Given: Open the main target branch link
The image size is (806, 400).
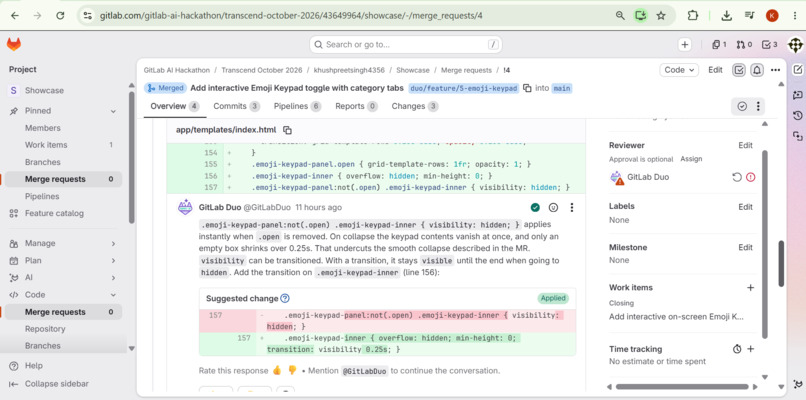Looking at the screenshot, I should [562, 88].
